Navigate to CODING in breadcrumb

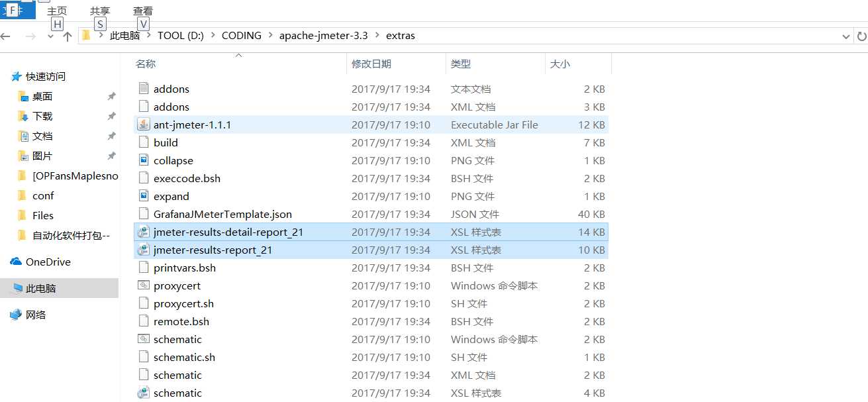point(242,36)
